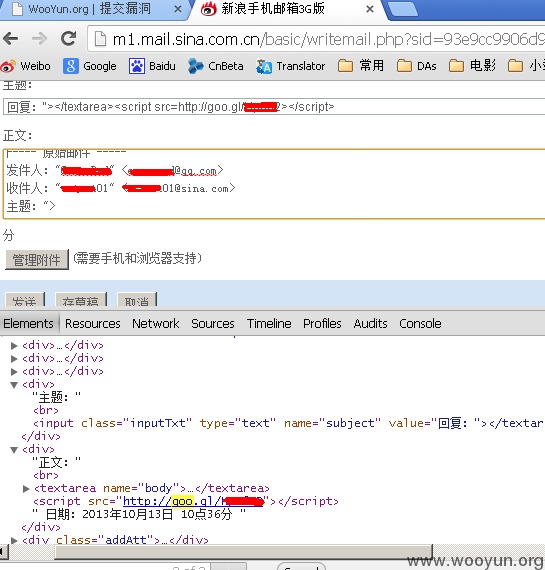This screenshot has height=570, width=545.
Task: Open a new browser tab
Action: (403, 9)
